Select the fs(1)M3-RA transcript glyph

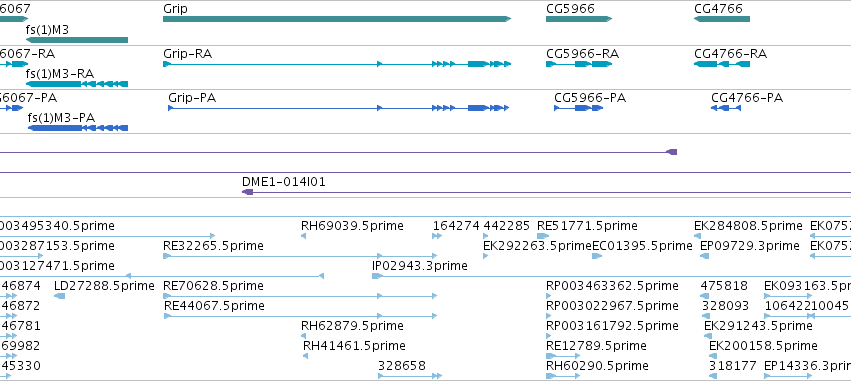pos(77,84)
